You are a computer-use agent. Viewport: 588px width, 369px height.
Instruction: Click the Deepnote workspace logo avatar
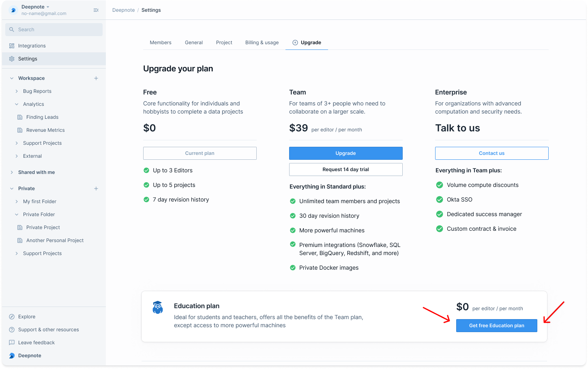pos(13,10)
